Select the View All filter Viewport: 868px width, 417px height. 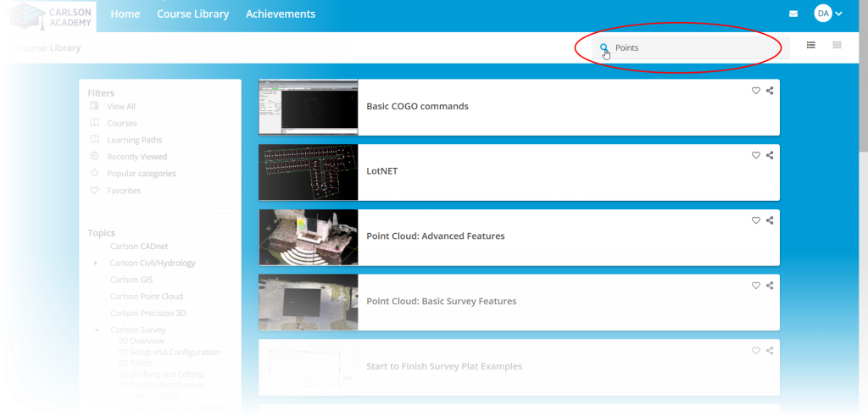[120, 106]
